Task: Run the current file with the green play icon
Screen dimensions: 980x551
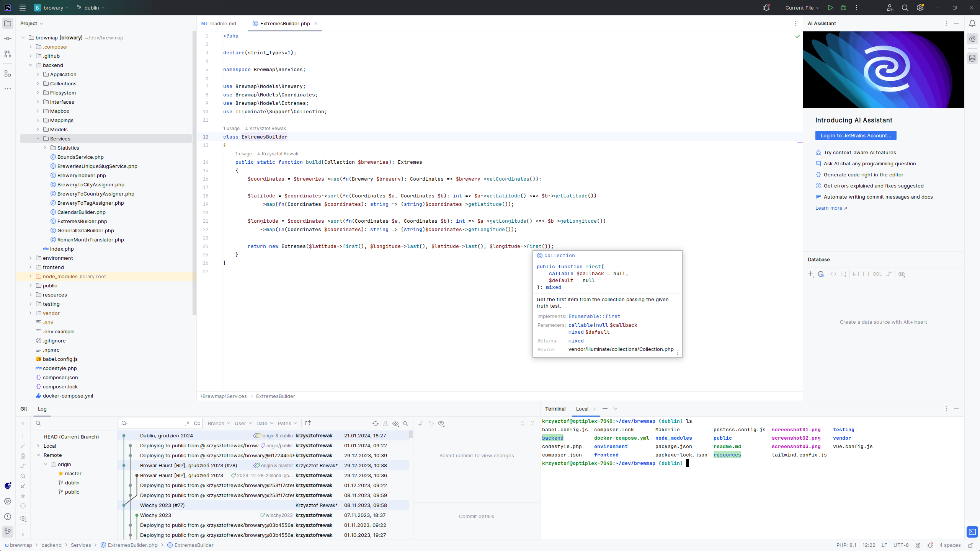Action: 830,8
